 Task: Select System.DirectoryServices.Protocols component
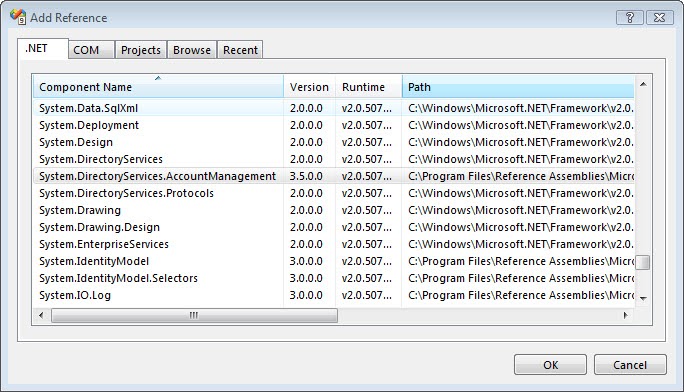point(334,193)
